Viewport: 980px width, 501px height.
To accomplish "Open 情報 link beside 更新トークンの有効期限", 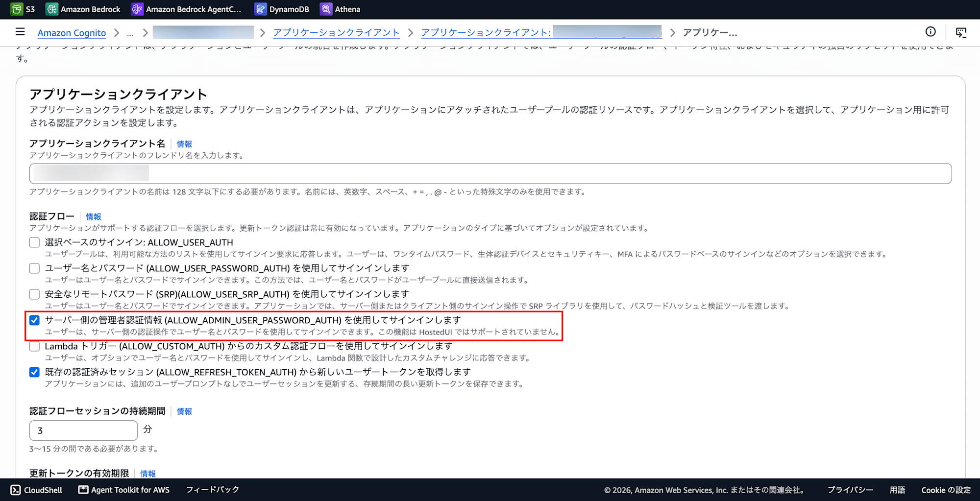I will pyautogui.click(x=148, y=474).
